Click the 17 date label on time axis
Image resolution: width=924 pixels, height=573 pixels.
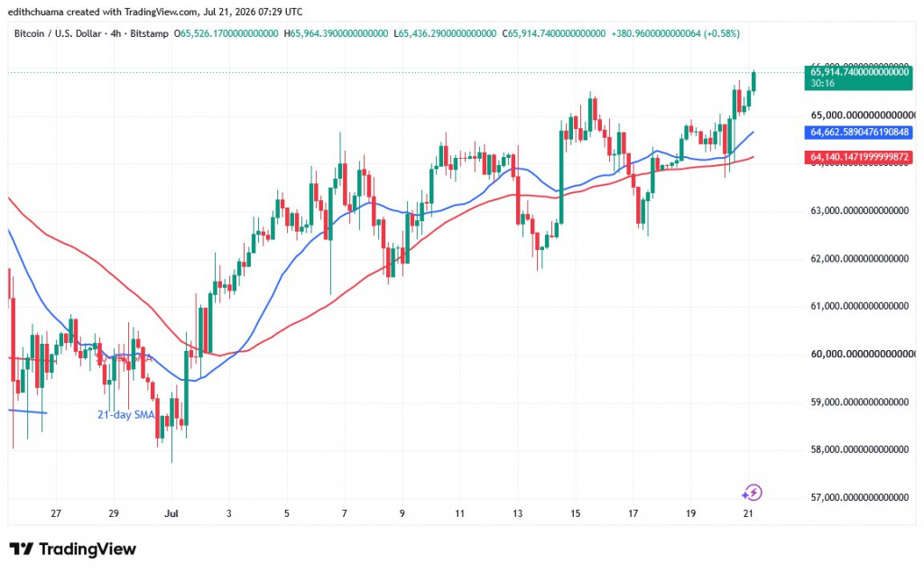point(633,513)
